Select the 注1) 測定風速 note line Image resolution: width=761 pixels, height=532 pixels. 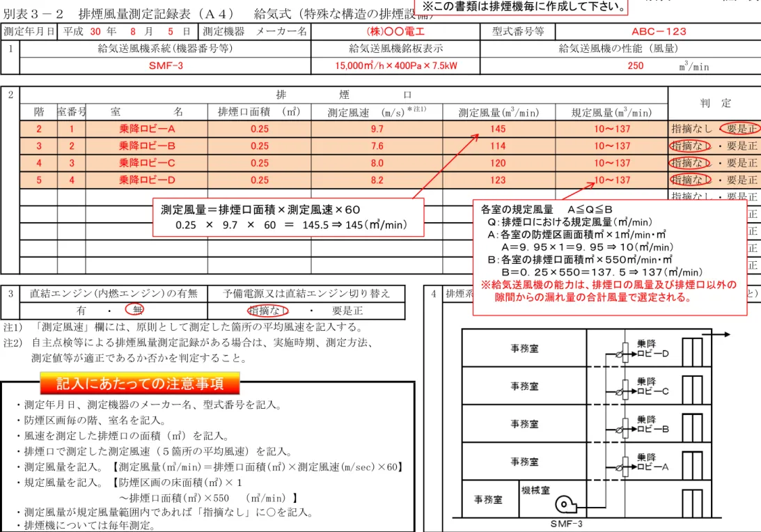tap(184, 327)
